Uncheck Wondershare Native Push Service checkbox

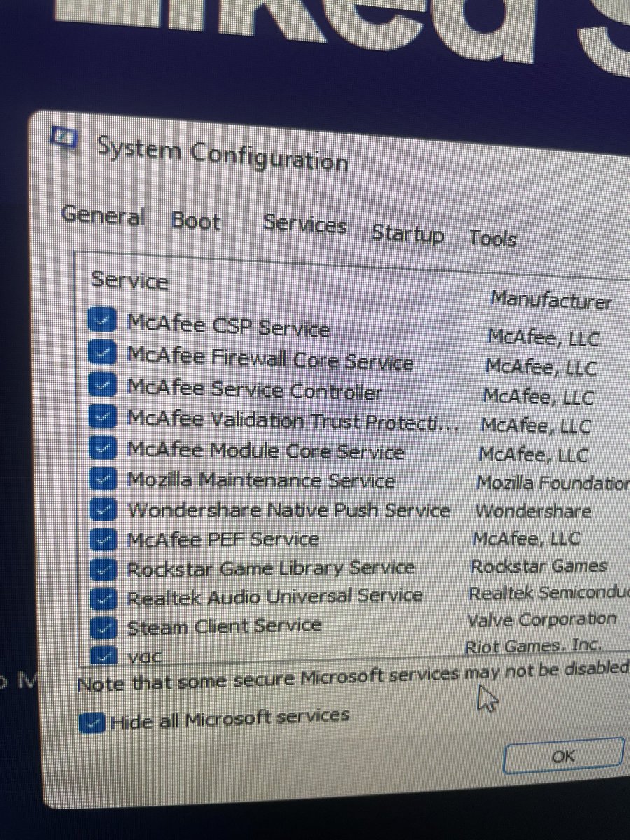(103, 510)
